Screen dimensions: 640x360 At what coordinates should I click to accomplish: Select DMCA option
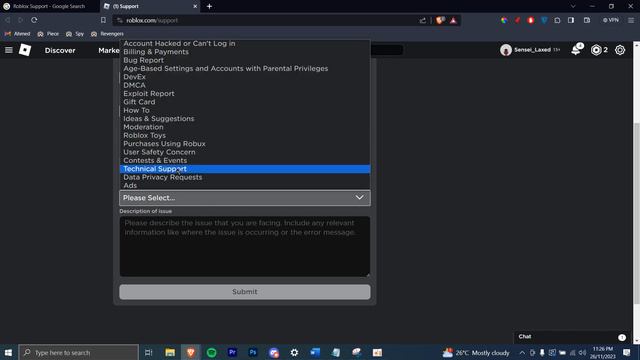(x=245, y=85)
